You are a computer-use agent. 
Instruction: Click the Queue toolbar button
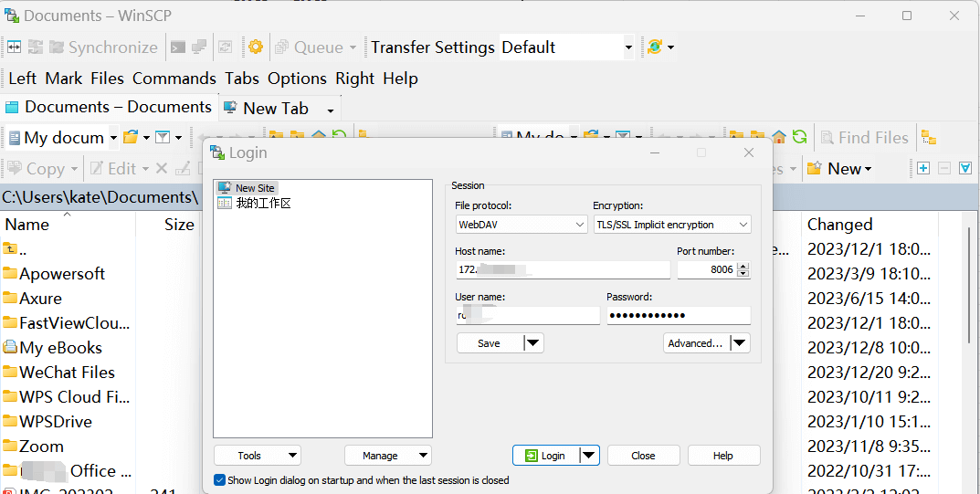[316, 47]
